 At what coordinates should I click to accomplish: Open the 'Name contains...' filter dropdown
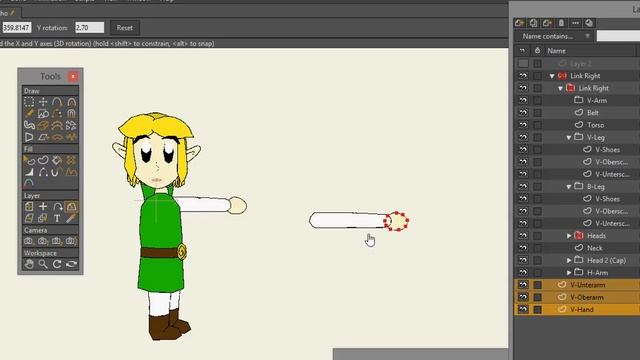(x=553, y=36)
